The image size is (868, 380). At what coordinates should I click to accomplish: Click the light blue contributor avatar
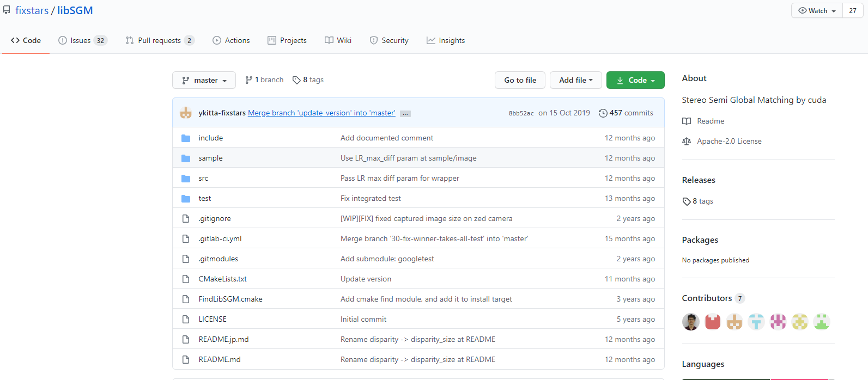[756, 322]
